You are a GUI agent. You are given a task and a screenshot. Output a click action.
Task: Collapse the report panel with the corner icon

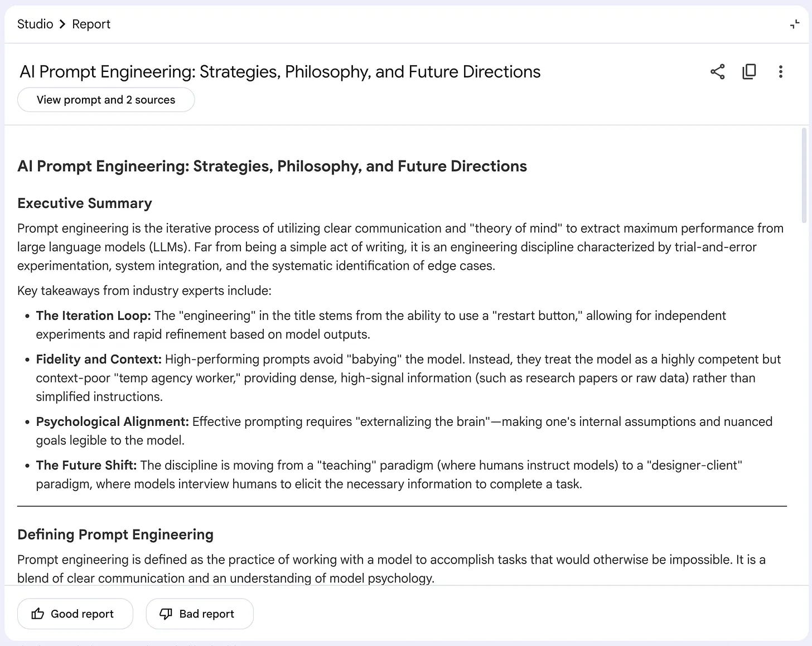795,25
